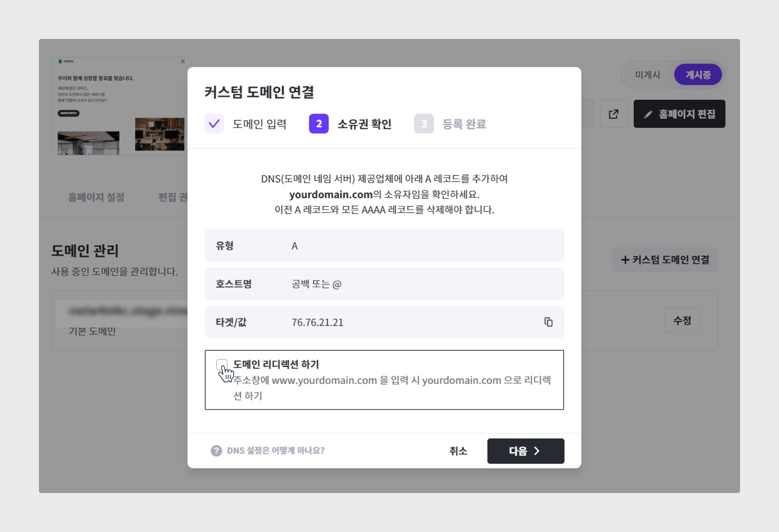Click the checkmark icon for 도메인 입력 step
Screen dimensions: 779x532
(214, 124)
